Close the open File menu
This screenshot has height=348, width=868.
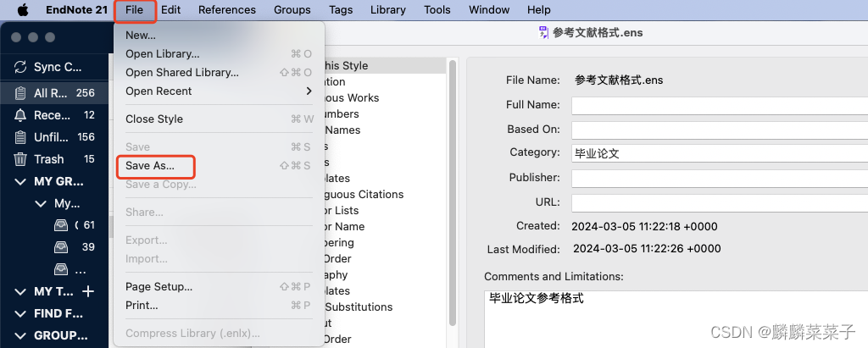135,10
